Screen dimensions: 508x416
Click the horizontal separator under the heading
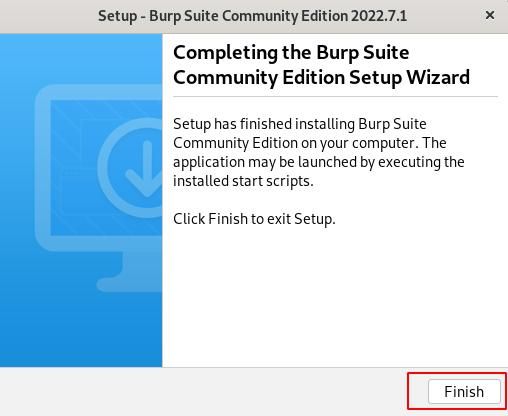(335, 97)
